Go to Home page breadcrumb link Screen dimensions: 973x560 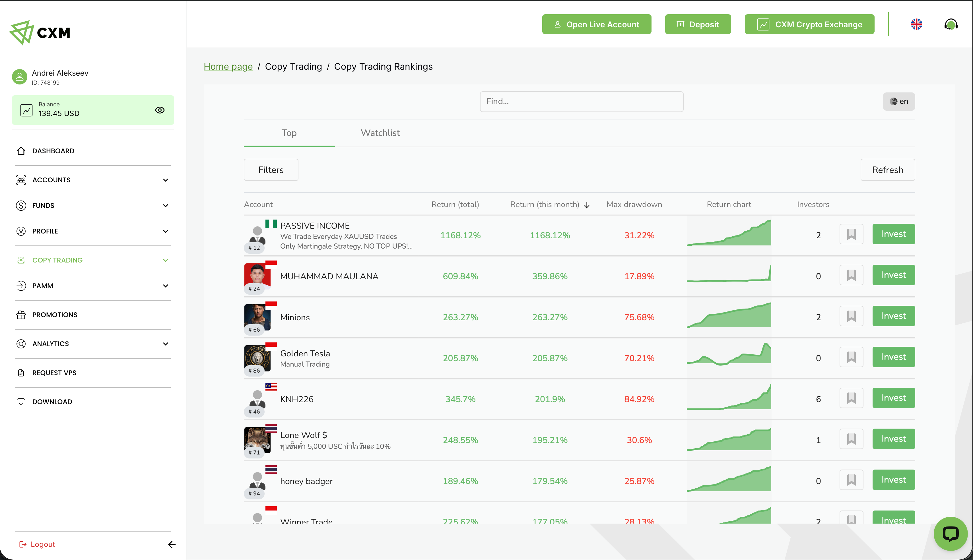click(228, 67)
